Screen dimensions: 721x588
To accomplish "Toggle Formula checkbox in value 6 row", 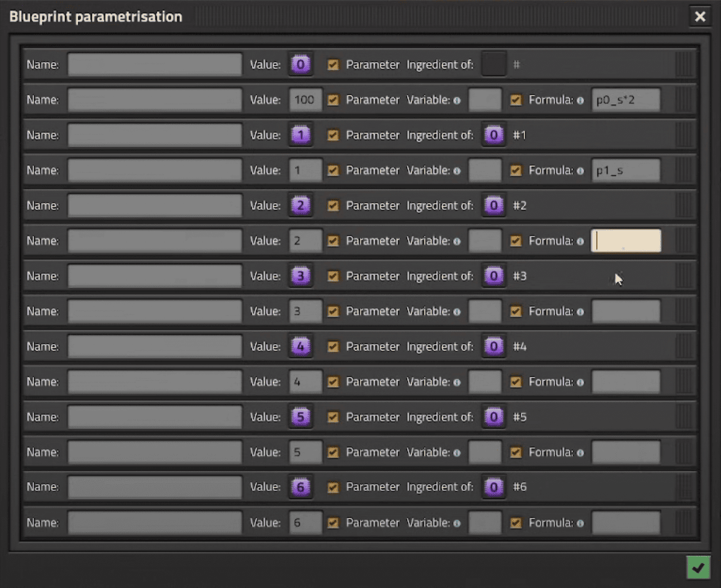I will (516, 522).
